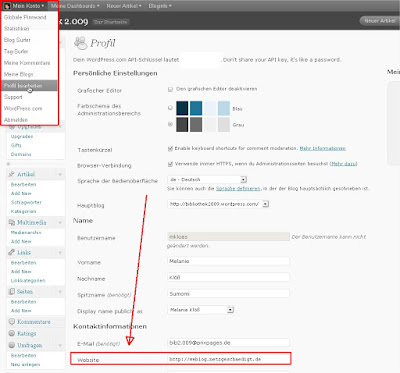400x373 pixels.
Task: Choose Abmelden in the account menu
Action: [29, 120]
